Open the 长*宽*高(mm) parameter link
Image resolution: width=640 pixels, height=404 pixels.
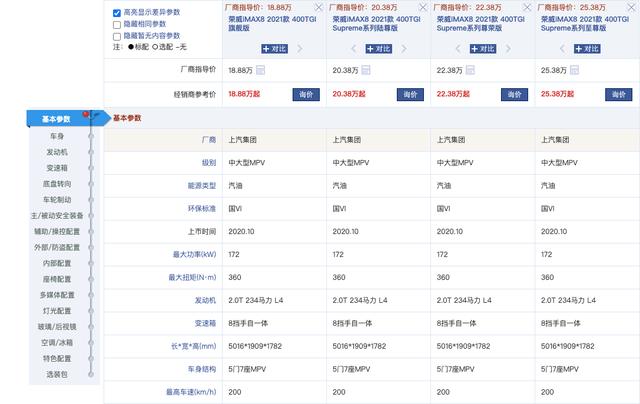193,346
